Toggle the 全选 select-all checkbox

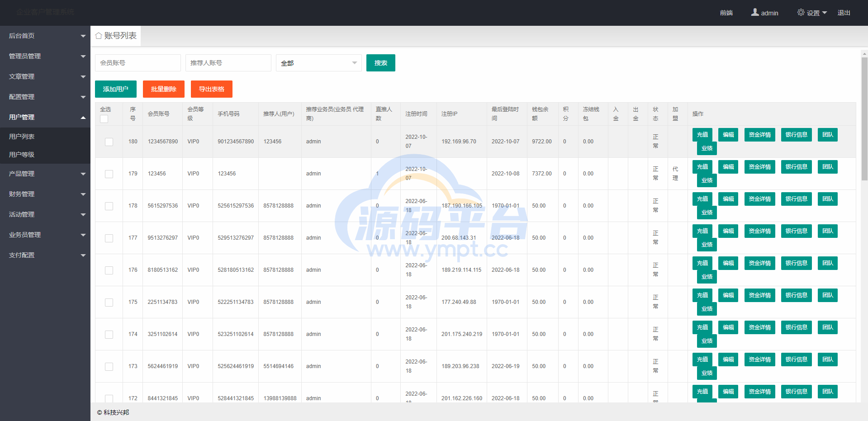tap(104, 119)
